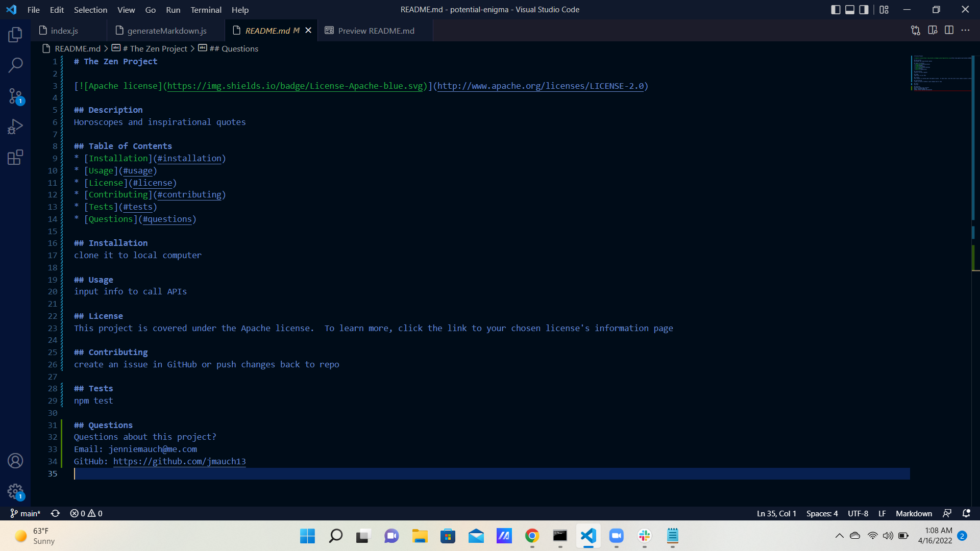Open the Explorer view

(15, 35)
